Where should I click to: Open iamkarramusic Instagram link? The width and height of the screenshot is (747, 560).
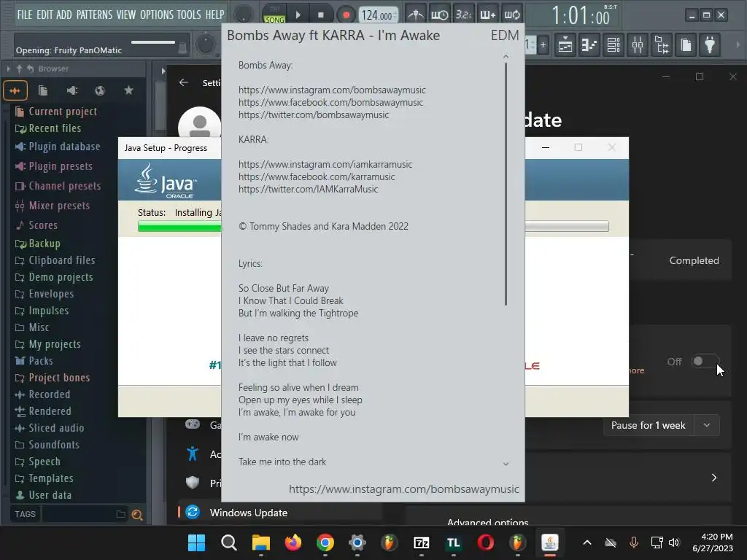point(325,164)
